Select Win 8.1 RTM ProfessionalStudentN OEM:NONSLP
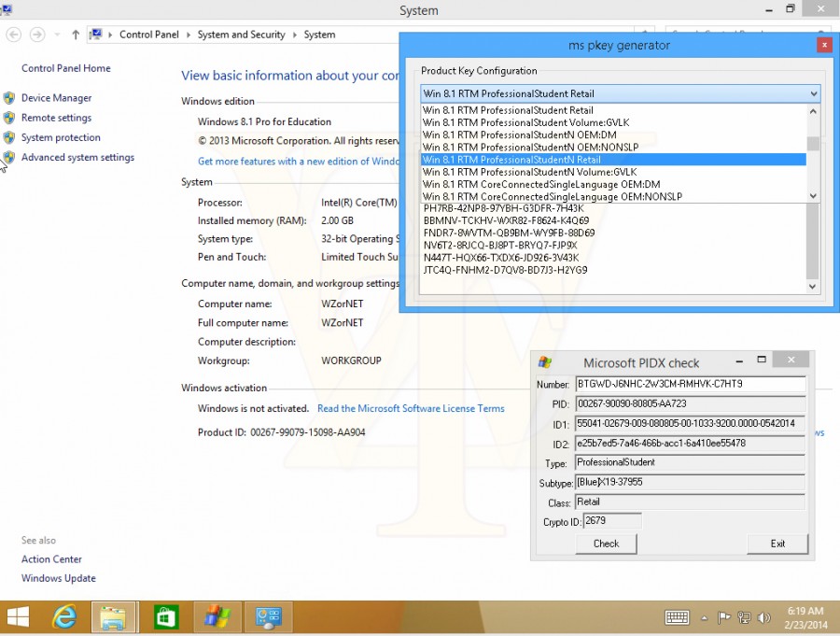The height and width of the screenshot is (636, 840). click(613, 148)
